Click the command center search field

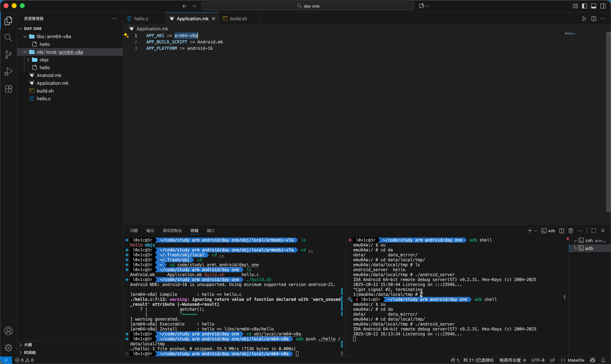coord(307,6)
